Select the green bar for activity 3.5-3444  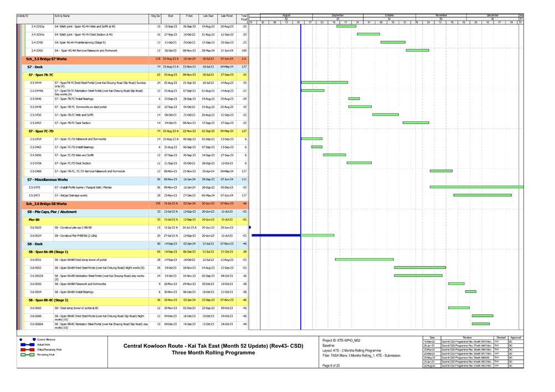[324, 82]
